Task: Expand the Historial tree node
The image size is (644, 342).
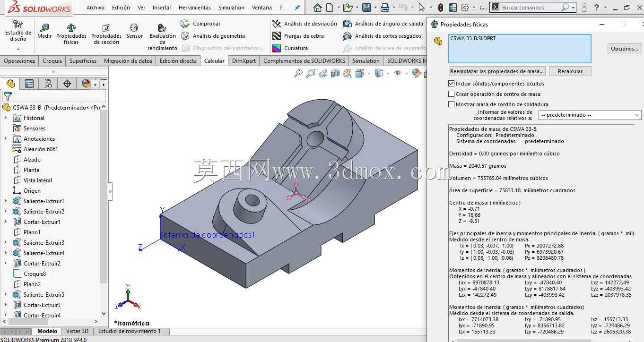Action: coord(6,118)
